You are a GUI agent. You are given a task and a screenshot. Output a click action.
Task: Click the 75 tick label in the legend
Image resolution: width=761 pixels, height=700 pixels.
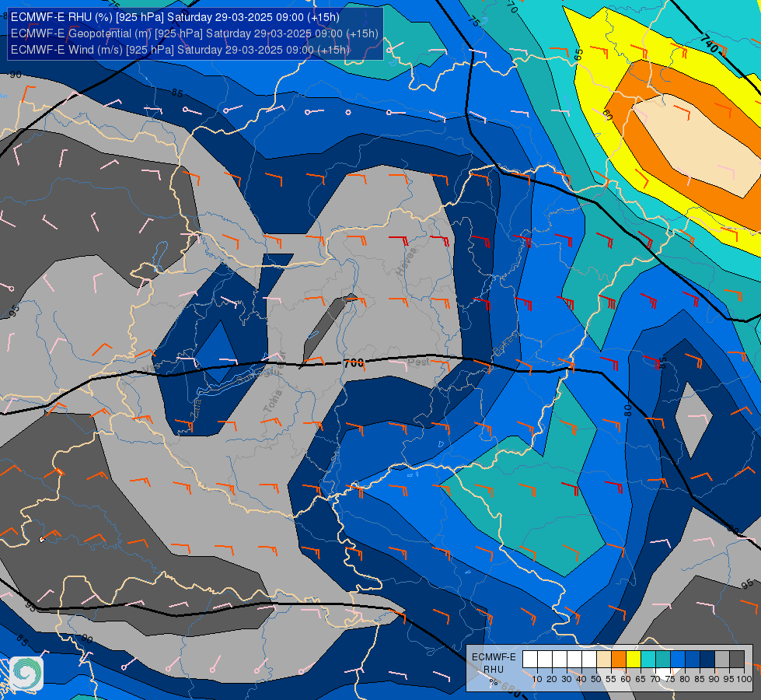[670, 679]
